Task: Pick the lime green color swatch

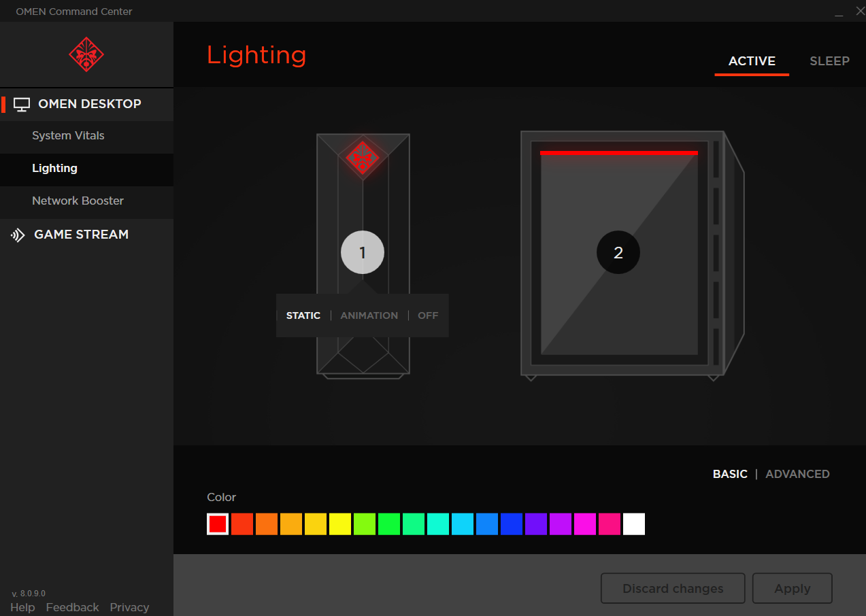Action: tap(365, 524)
